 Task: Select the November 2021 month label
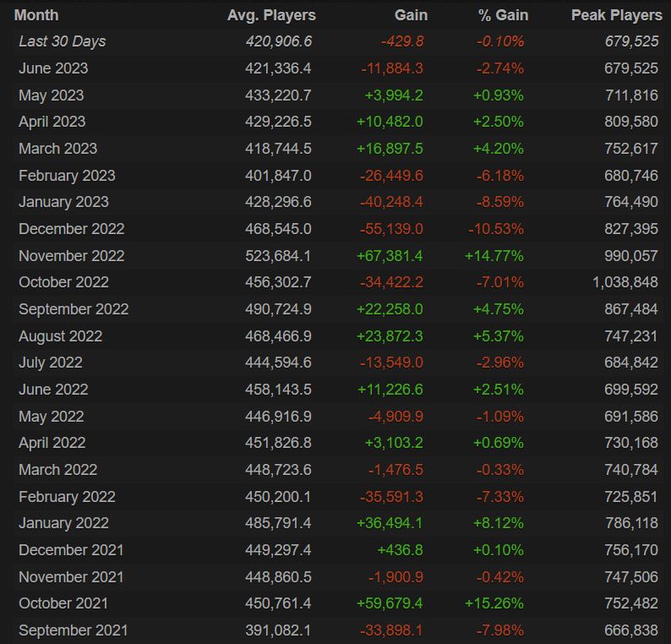coord(71,577)
